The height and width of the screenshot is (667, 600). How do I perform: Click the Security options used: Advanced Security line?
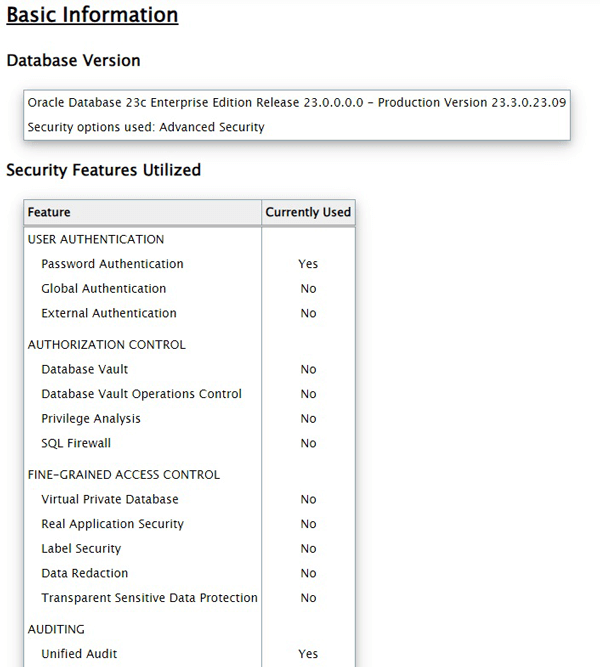point(146,127)
